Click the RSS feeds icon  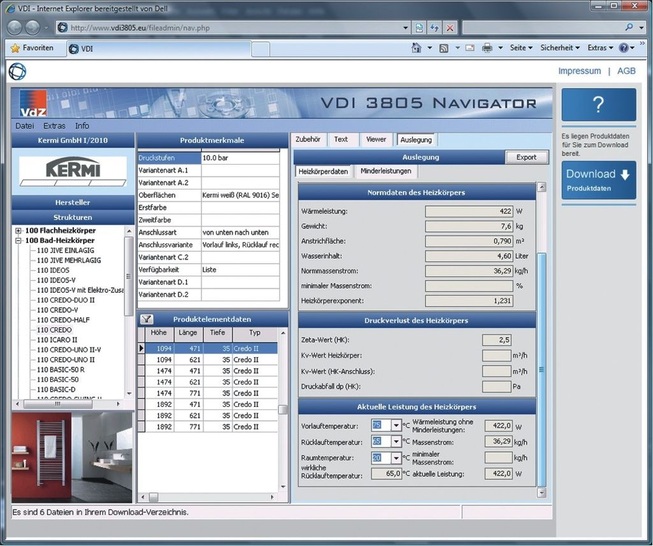[x=444, y=48]
